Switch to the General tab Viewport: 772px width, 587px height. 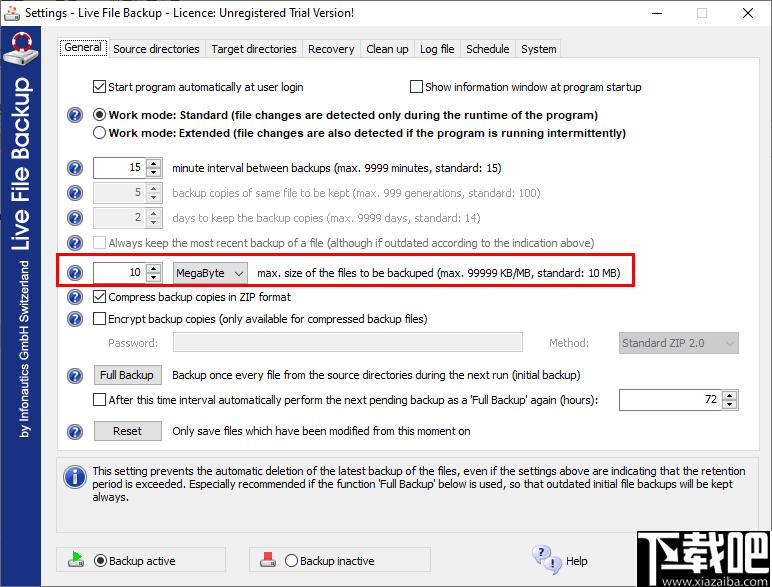coord(83,48)
